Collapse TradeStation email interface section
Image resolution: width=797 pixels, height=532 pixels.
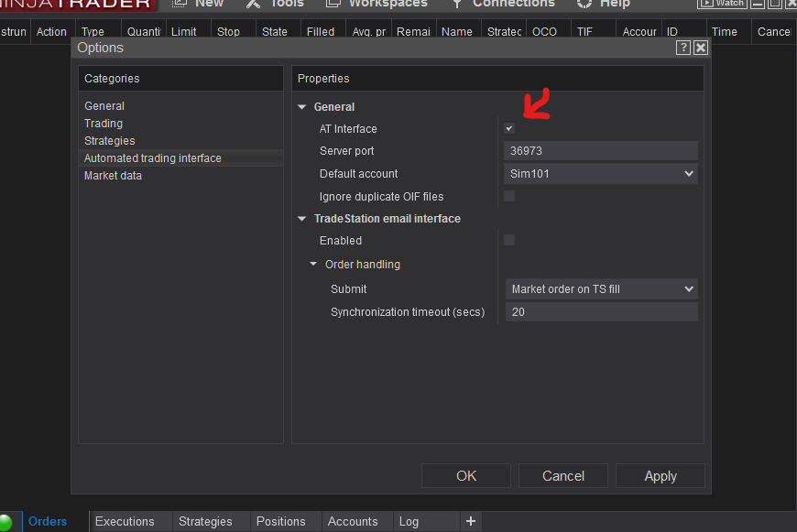coord(302,219)
